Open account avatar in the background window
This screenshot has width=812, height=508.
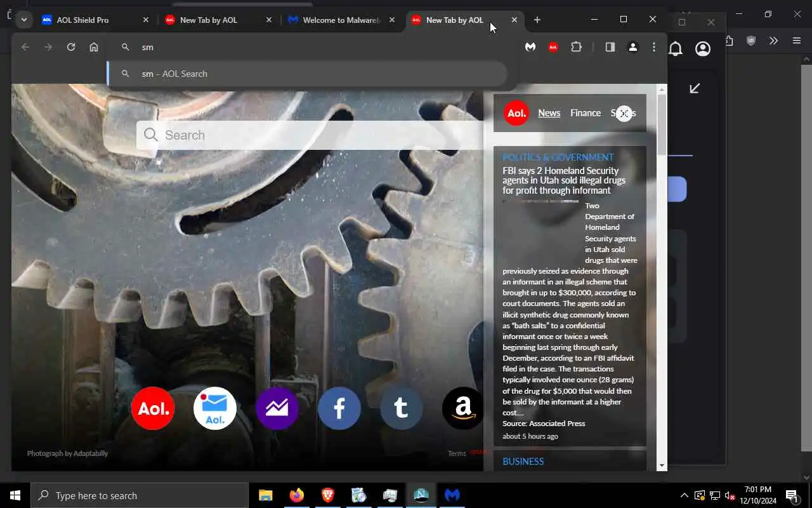pos(703,49)
